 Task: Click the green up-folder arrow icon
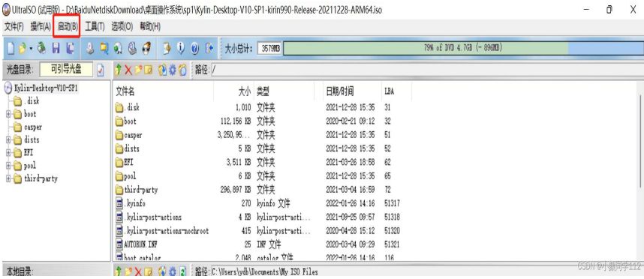click(x=119, y=70)
